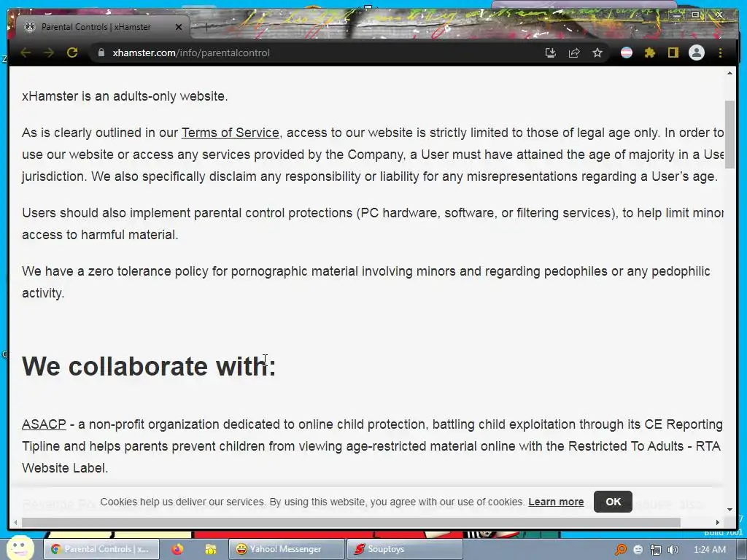Click the 'We collaborate with:' heading

[149, 366]
